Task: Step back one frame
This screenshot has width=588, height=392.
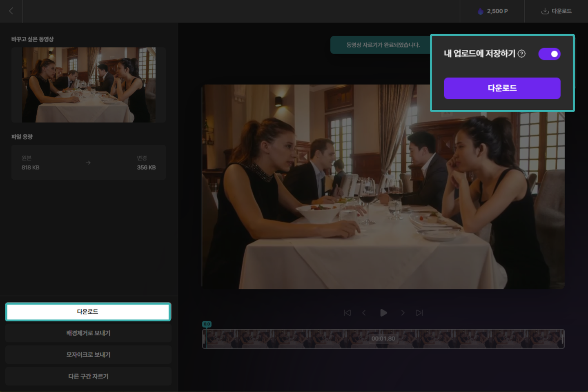Action: click(364, 313)
